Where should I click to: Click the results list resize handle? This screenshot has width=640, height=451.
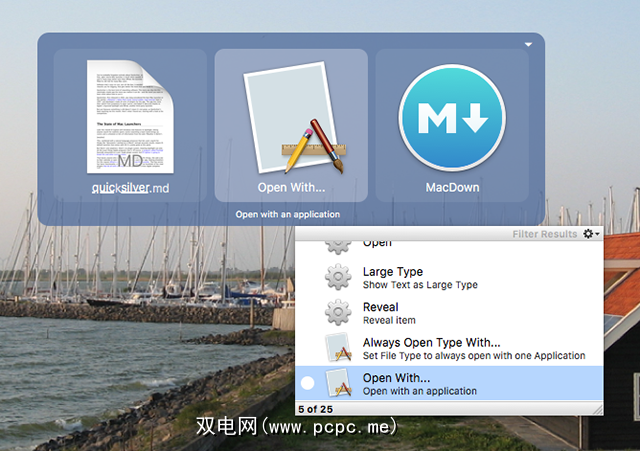pyautogui.click(x=597, y=409)
